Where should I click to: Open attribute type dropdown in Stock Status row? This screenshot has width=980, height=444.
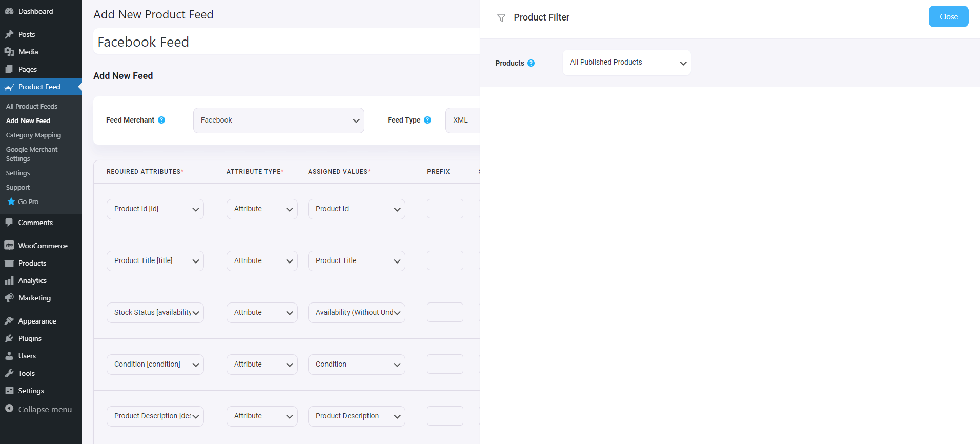click(262, 313)
